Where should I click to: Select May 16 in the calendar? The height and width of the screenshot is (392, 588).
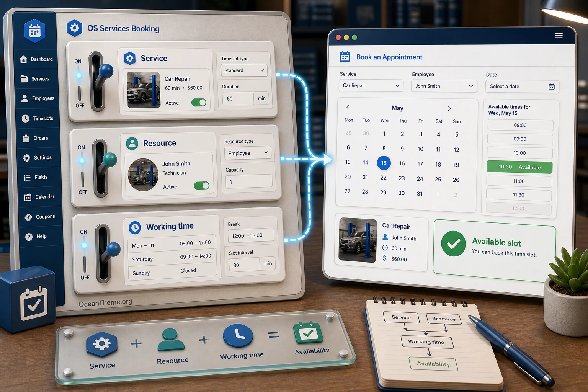(x=402, y=163)
